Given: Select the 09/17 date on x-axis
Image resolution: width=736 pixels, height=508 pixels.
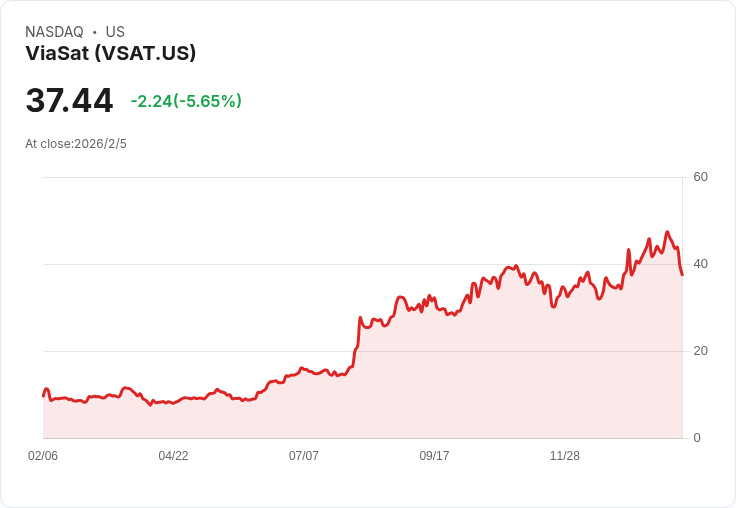Looking at the screenshot, I should pyautogui.click(x=434, y=456).
